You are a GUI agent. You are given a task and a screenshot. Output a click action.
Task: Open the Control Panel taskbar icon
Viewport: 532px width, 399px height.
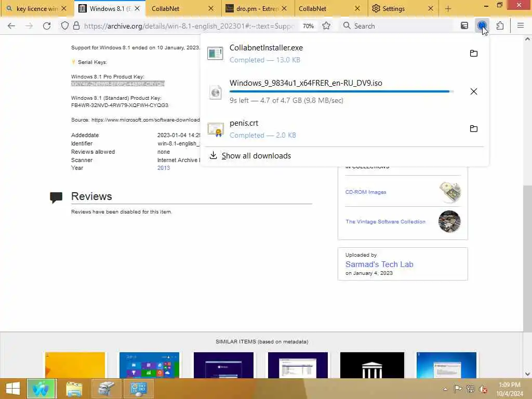[138, 389]
